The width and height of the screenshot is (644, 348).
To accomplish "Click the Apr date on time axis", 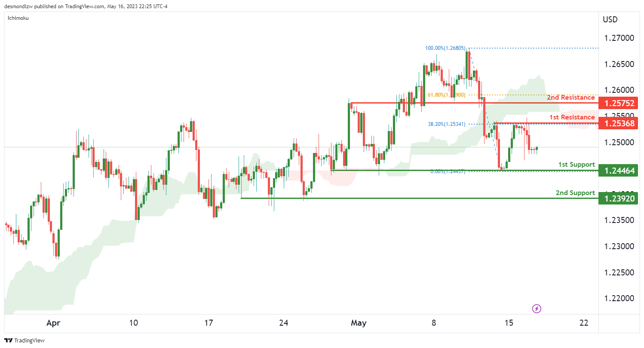I will (x=53, y=323).
